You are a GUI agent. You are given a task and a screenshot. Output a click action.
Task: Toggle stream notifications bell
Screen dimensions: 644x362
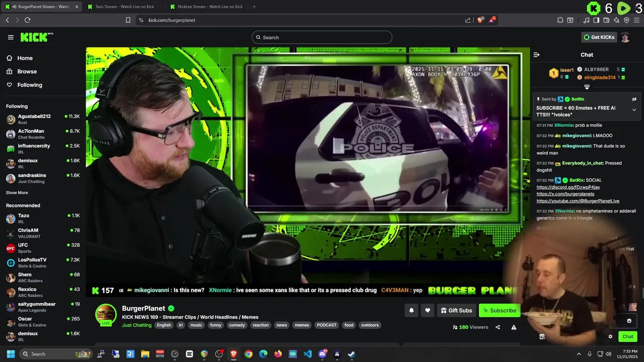411,311
